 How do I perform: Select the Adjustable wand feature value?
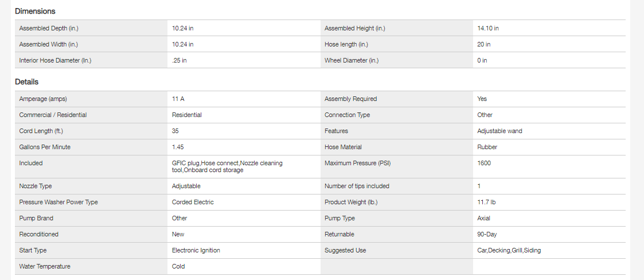499,131
